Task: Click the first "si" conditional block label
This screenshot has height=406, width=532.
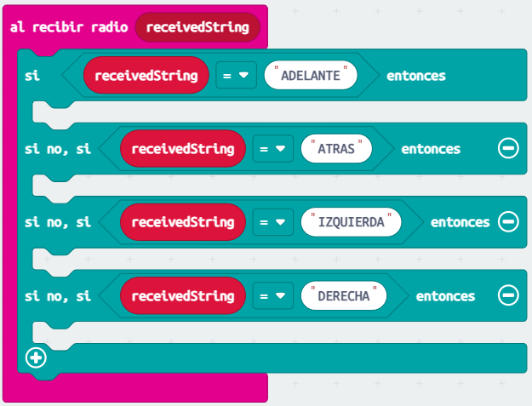Action: pos(31,76)
